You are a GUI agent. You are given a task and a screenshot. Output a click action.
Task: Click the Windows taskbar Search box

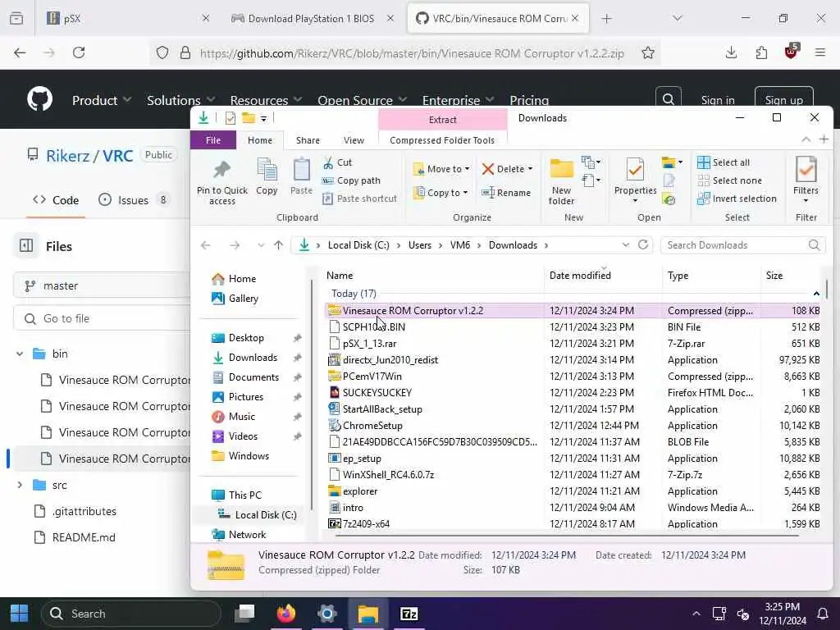click(131, 614)
